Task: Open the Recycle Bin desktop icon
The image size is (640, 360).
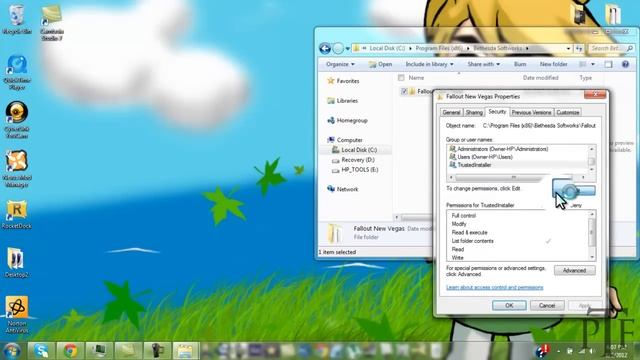Action: pyautogui.click(x=16, y=20)
